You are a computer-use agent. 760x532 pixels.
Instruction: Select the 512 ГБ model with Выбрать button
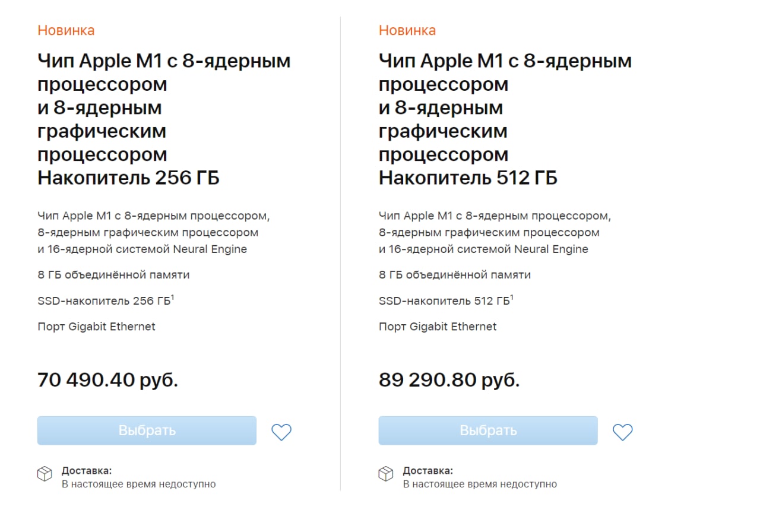pyautogui.click(x=488, y=430)
